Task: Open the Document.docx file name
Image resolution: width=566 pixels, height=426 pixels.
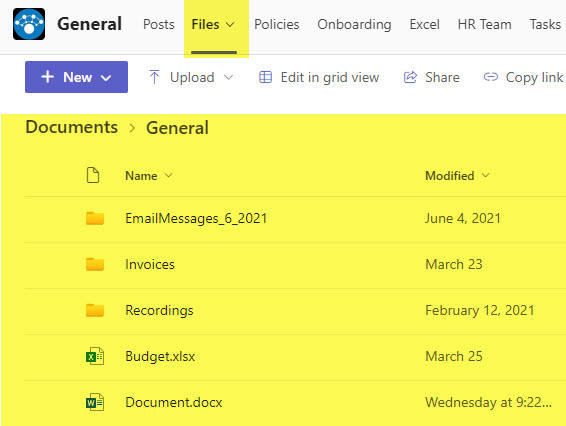Action: coord(174,402)
